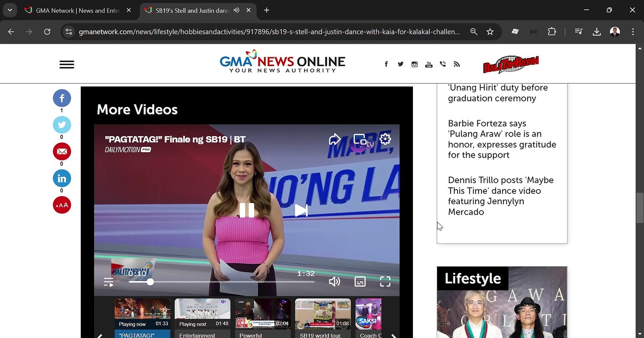The height and width of the screenshot is (338, 644).
Task: Toggle the video playlist queue
Action: 109,282
